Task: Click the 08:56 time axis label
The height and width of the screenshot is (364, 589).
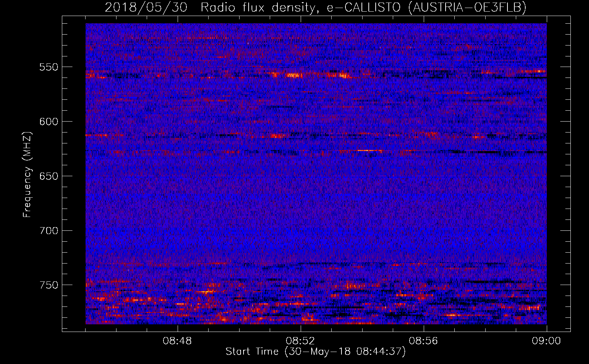Action: point(423,341)
